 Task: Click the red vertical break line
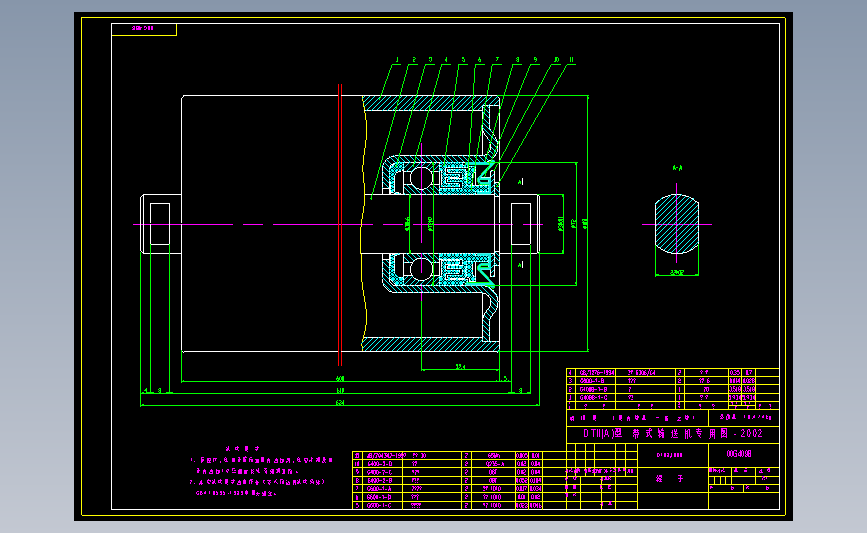(340, 224)
